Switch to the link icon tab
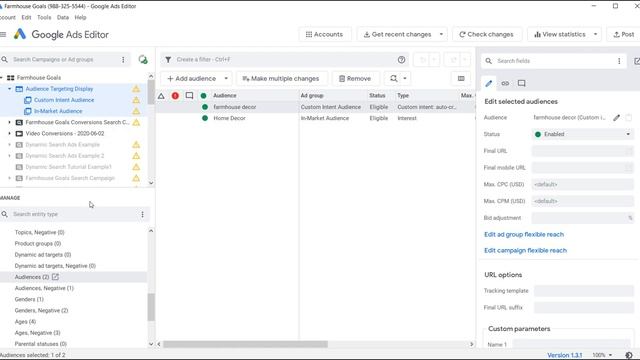 pos(505,83)
